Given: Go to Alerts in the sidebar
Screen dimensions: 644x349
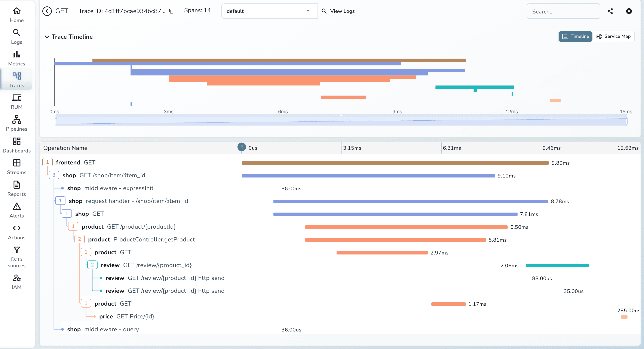Looking at the screenshot, I should pyautogui.click(x=16, y=210).
